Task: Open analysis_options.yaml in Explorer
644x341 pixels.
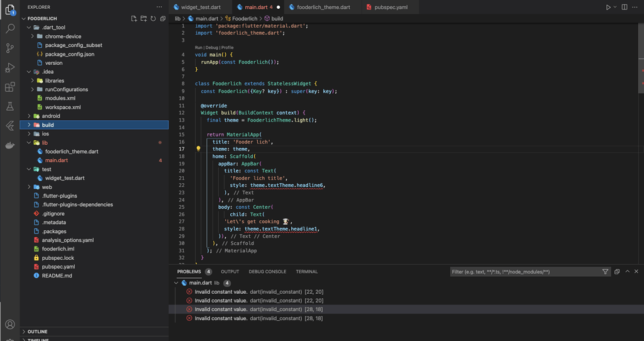Action: pyautogui.click(x=68, y=240)
